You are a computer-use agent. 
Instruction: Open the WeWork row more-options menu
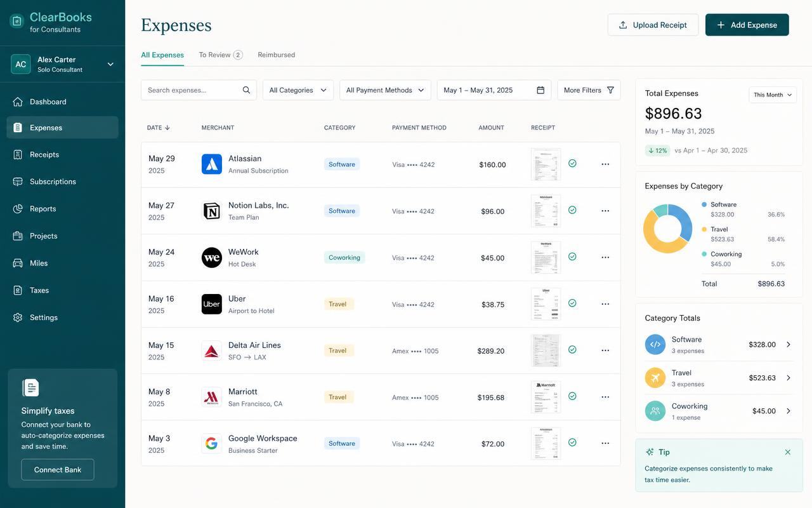pyautogui.click(x=605, y=257)
